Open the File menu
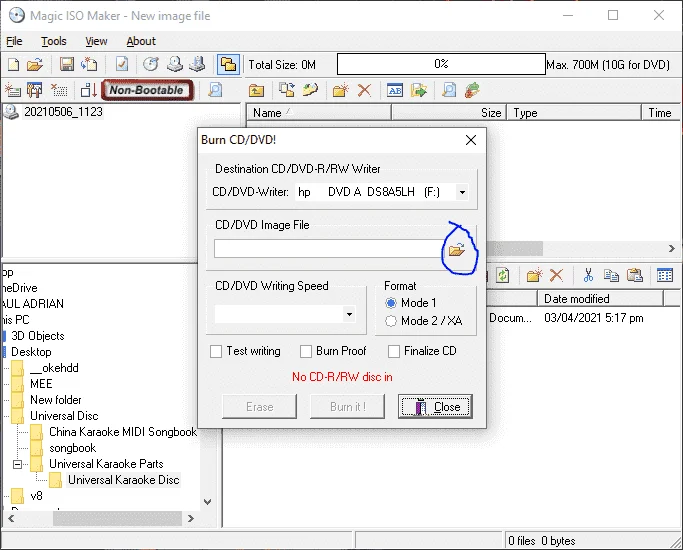 point(14,41)
